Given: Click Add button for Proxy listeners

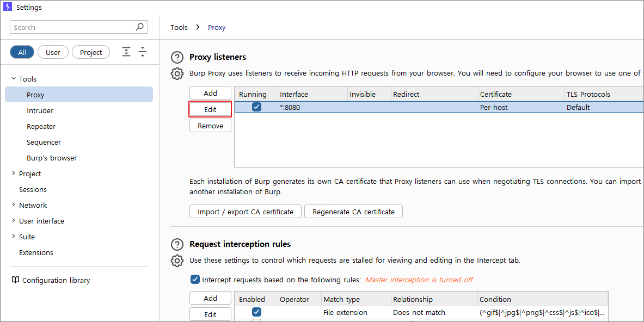Looking at the screenshot, I should [x=210, y=93].
